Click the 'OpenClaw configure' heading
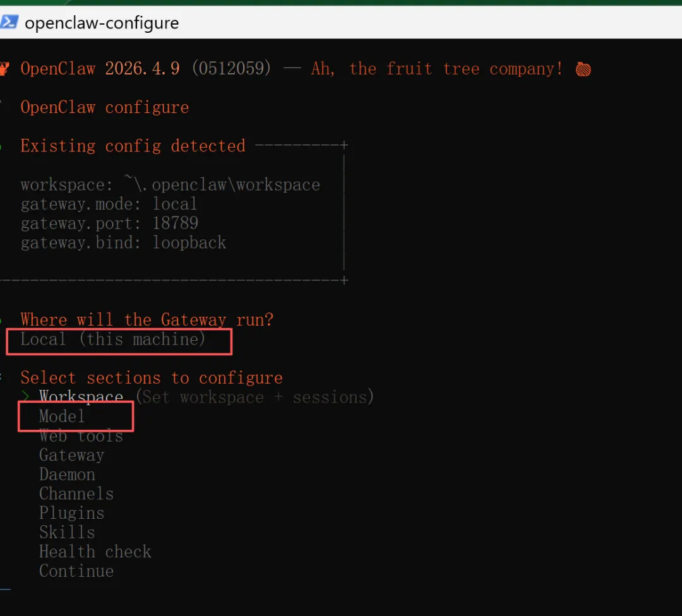 (x=104, y=107)
